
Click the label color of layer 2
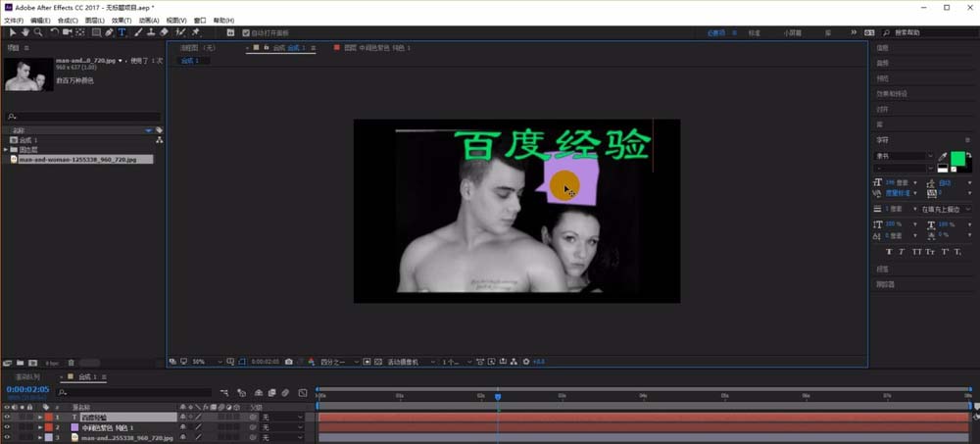[49, 427]
